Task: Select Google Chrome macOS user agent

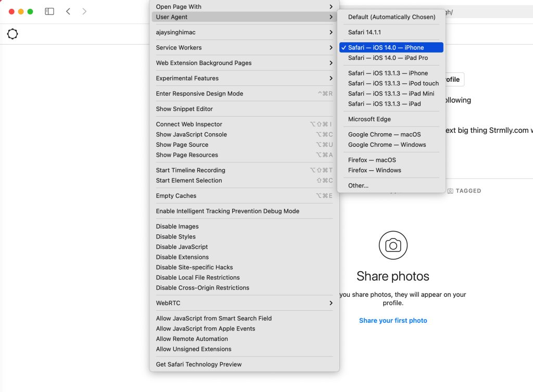Action: pyautogui.click(x=391, y=134)
